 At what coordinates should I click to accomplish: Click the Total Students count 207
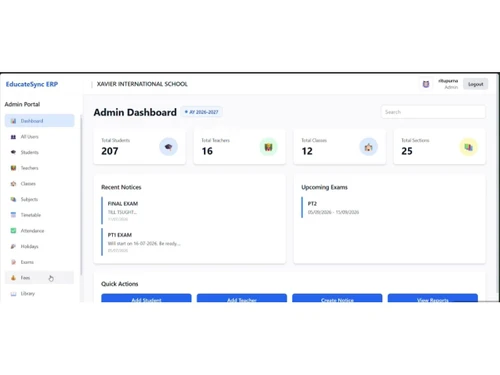click(110, 151)
